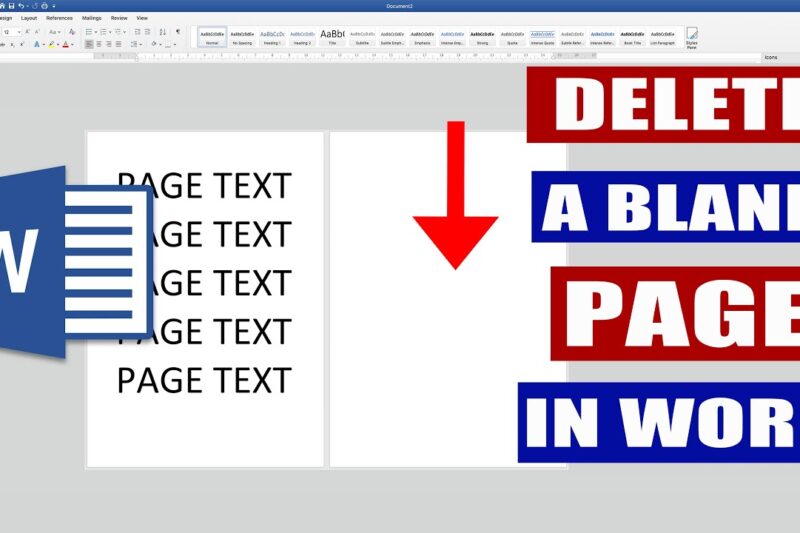Image resolution: width=800 pixels, height=533 pixels.
Task: Apply the Intense Quote style
Action: click(x=542, y=37)
